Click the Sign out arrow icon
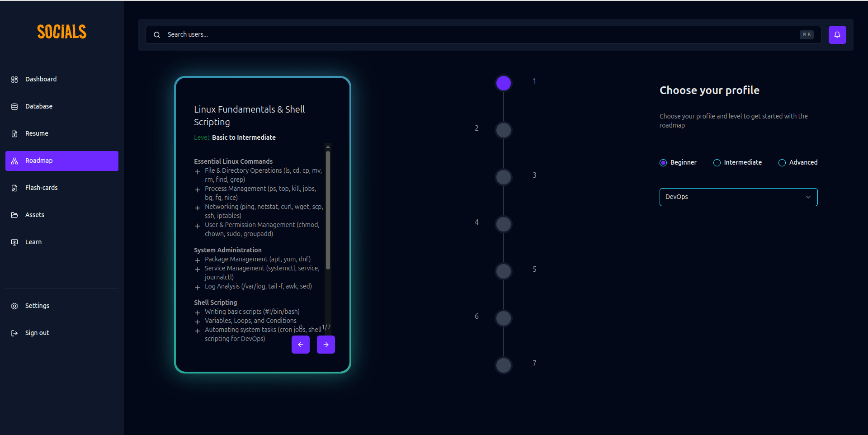The height and width of the screenshot is (435, 868). pyautogui.click(x=14, y=333)
